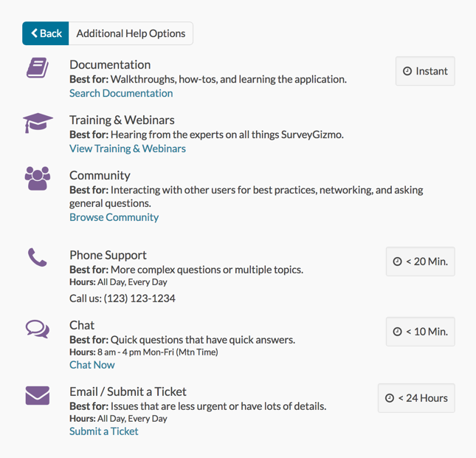Click the < 10 Min. chat badge
The image size is (476, 458).
420,332
